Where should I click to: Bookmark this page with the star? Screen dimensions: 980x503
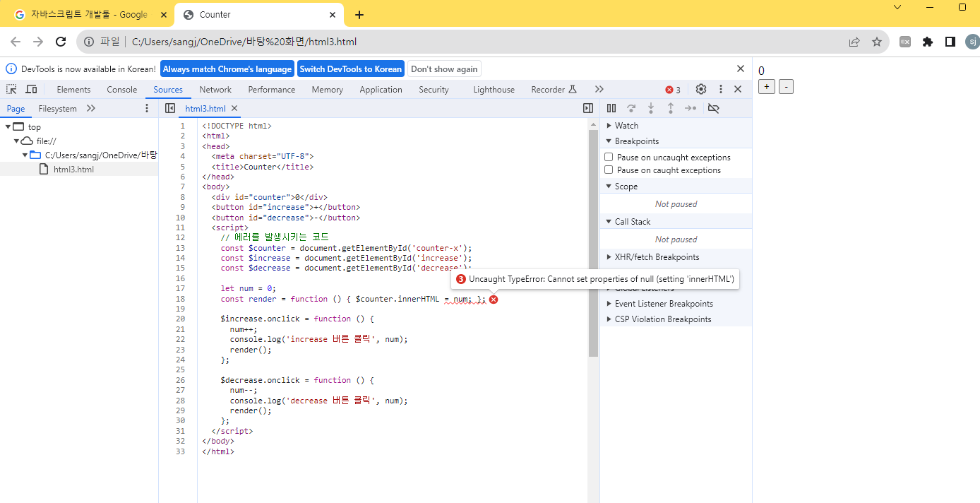click(877, 42)
